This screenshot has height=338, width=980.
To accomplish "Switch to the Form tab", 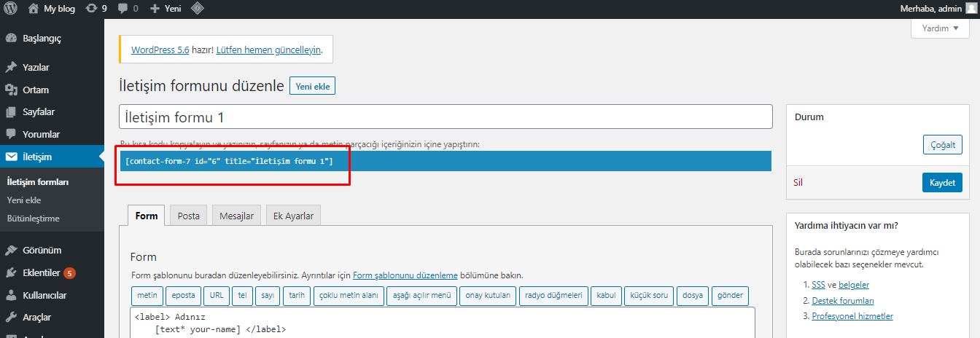I will click(x=147, y=216).
